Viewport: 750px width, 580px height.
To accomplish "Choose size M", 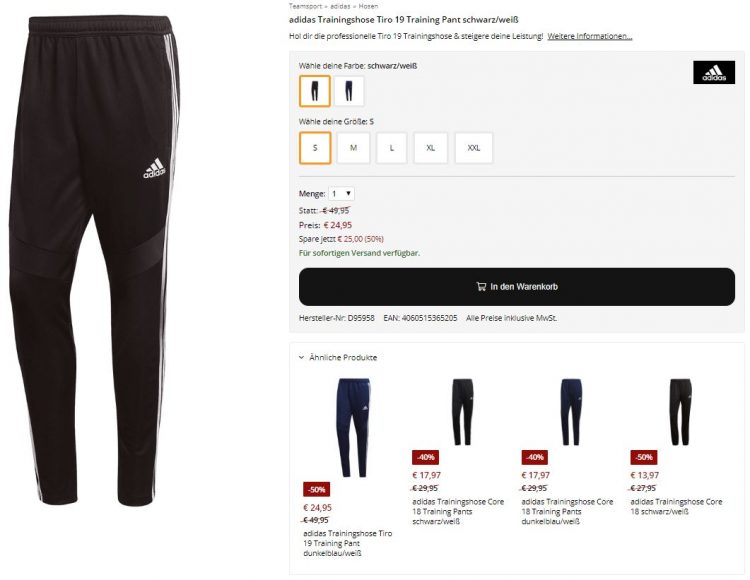I will point(353,148).
